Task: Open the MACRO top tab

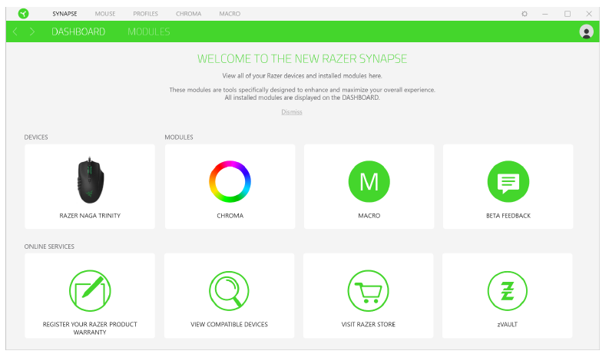Action: point(230,14)
